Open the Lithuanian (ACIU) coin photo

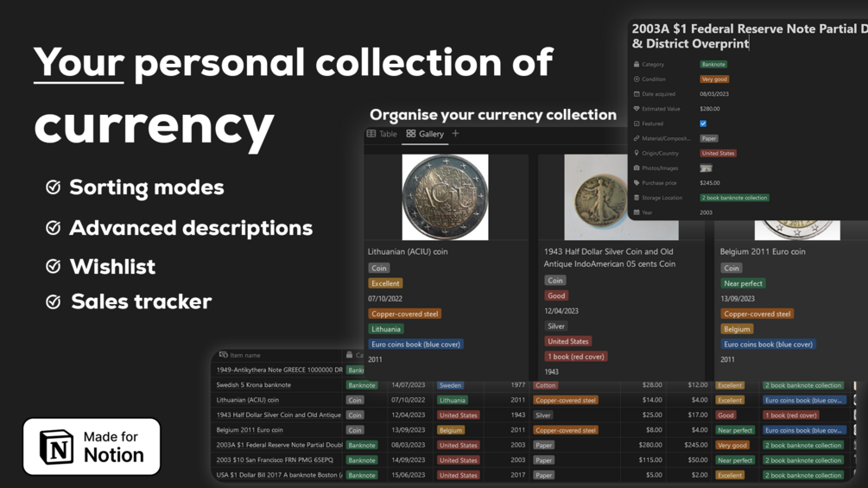[x=445, y=197]
